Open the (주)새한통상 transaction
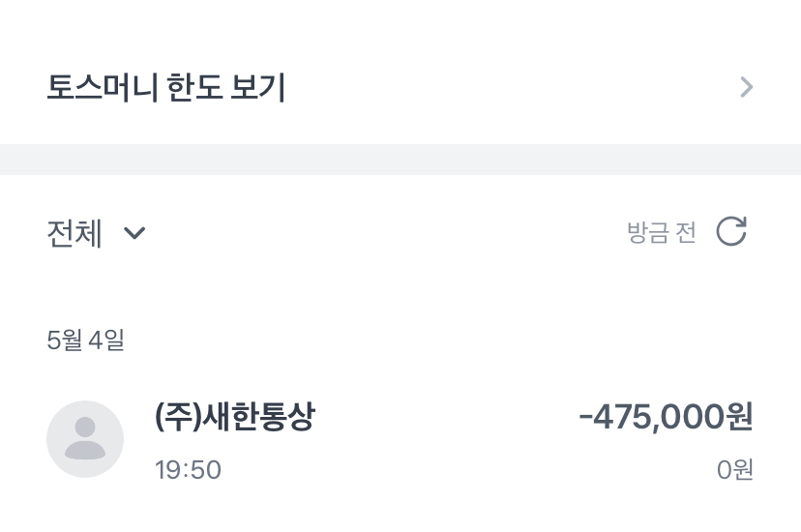The width and height of the screenshot is (801, 532). click(400, 439)
